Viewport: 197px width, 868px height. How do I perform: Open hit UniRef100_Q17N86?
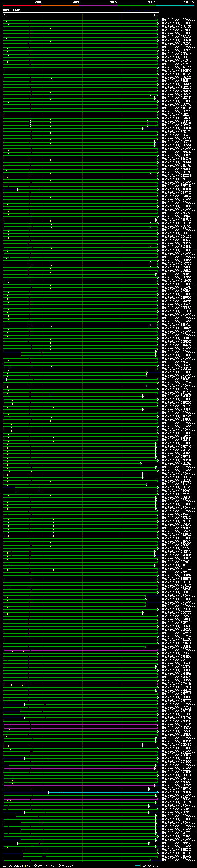(177, 30)
